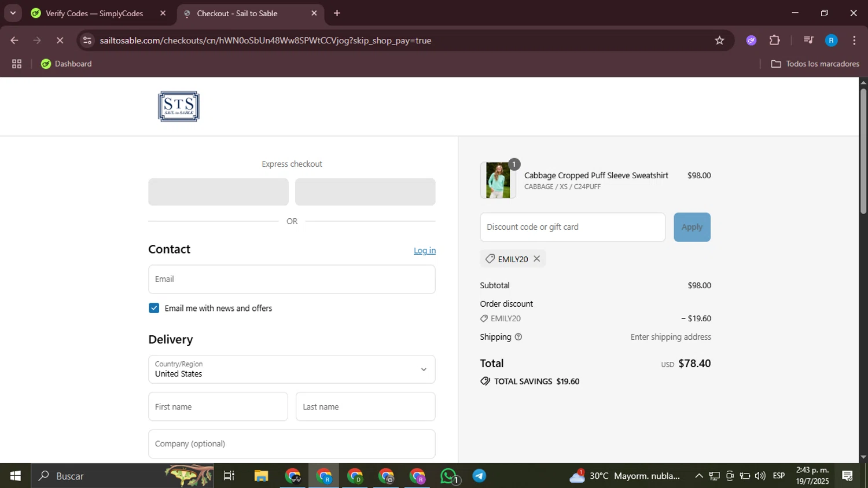
Task: Focus the Discount code or gift card field
Action: tap(573, 227)
